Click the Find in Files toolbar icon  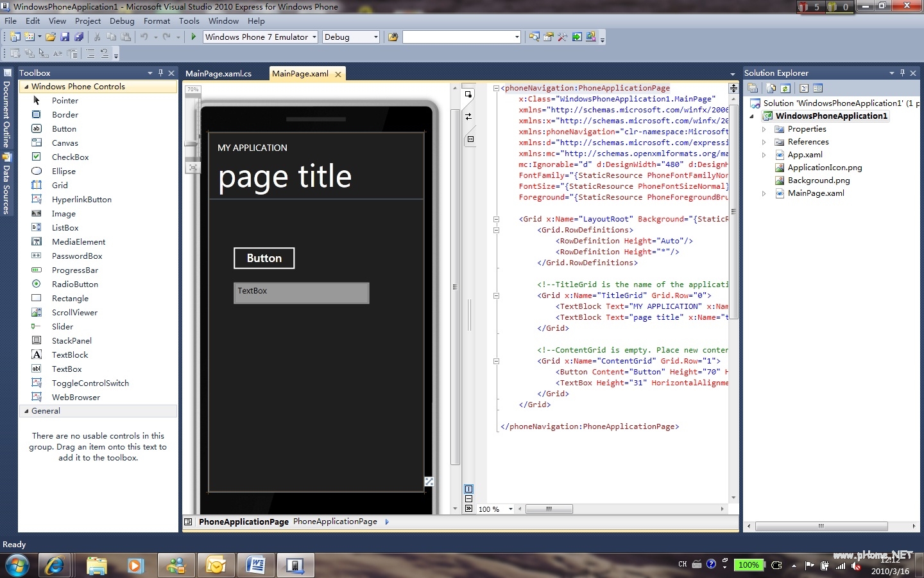tap(393, 37)
